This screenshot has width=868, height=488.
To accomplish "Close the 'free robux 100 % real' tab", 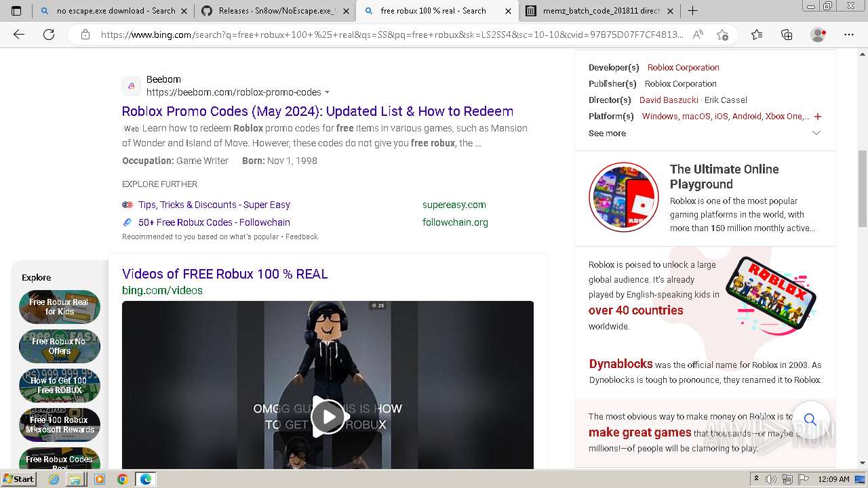I will coord(508,11).
